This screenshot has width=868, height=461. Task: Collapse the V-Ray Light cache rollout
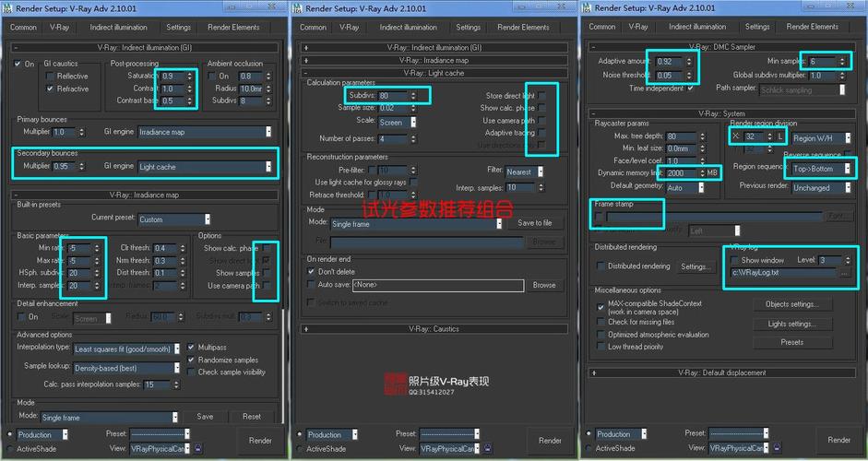[x=434, y=73]
